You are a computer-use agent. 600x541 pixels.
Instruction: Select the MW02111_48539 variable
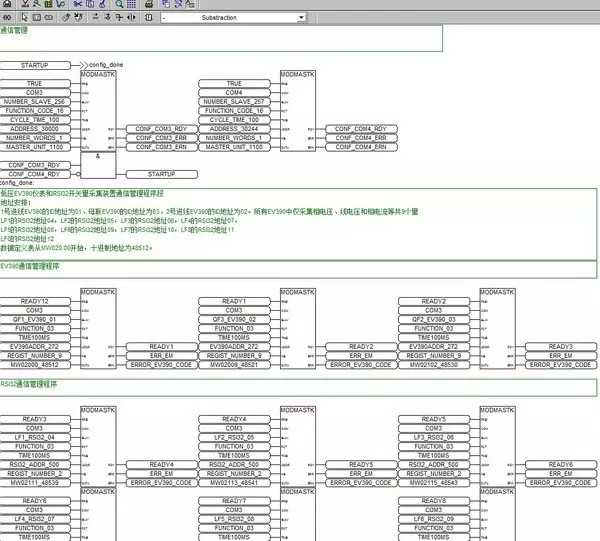coord(35,483)
